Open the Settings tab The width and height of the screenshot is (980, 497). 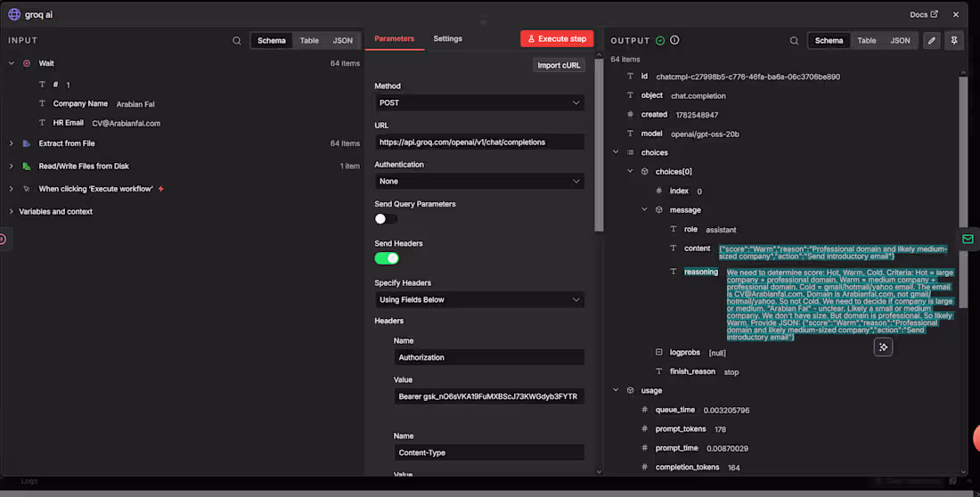447,39
